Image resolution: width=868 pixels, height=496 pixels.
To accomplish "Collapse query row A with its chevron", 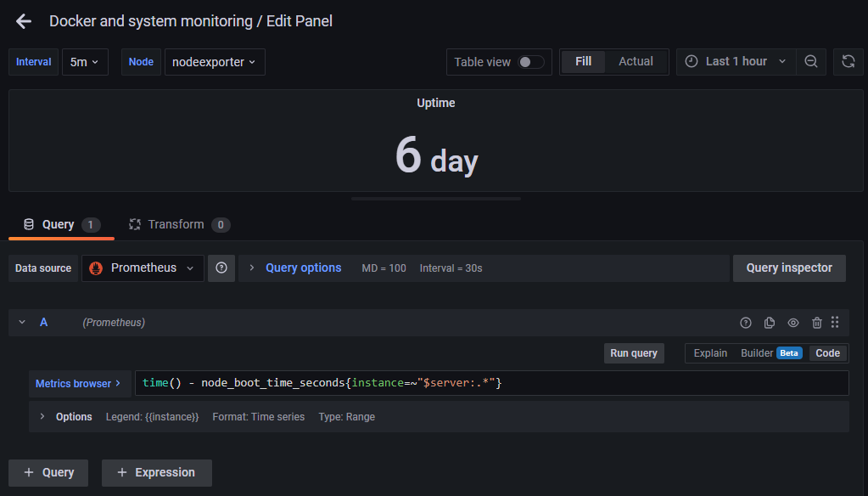I will [22, 323].
